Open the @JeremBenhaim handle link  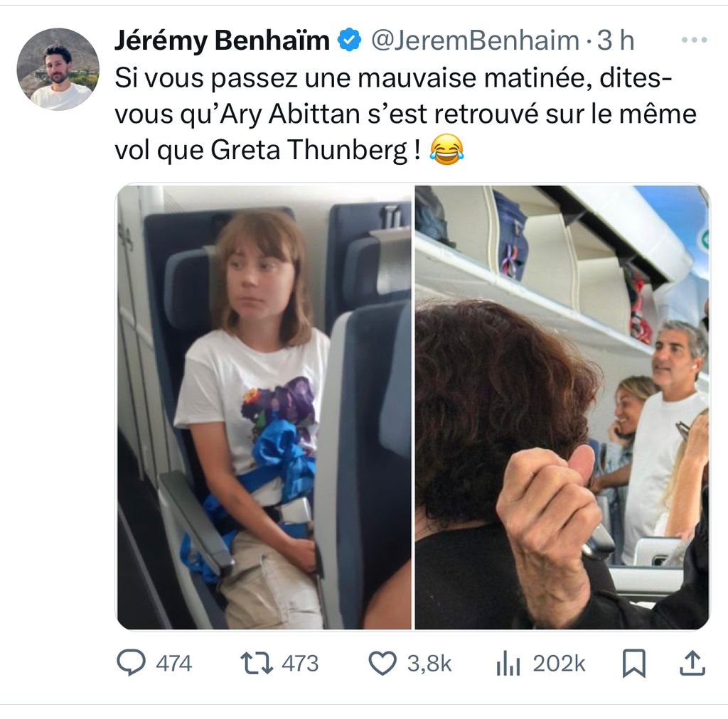(476, 40)
